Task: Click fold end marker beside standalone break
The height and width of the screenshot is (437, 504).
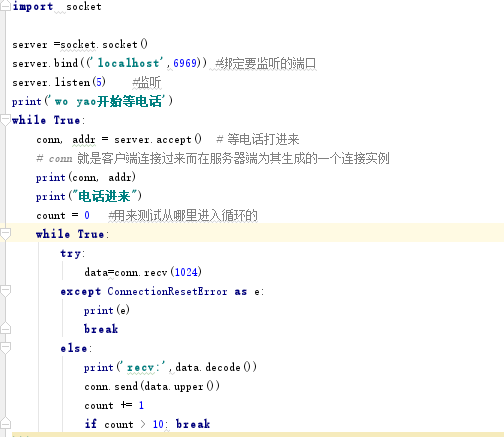Action: 5,329
